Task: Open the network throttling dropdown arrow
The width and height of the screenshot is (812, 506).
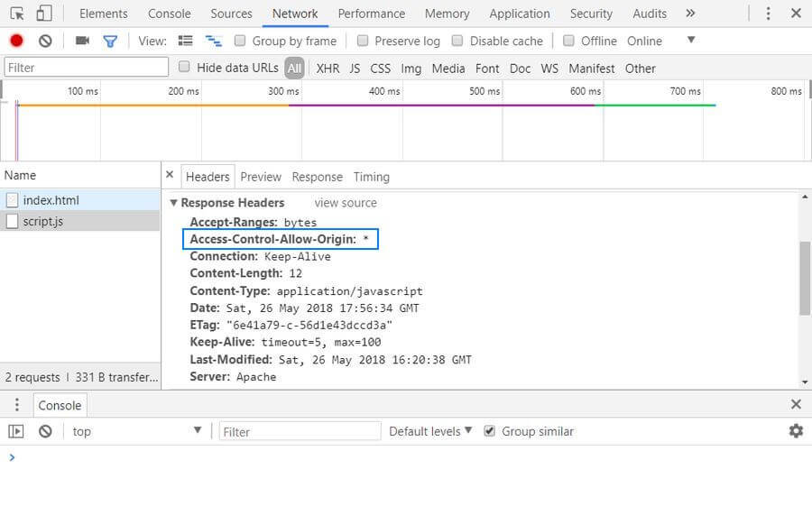Action: pyautogui.click(x=691, y=40)
